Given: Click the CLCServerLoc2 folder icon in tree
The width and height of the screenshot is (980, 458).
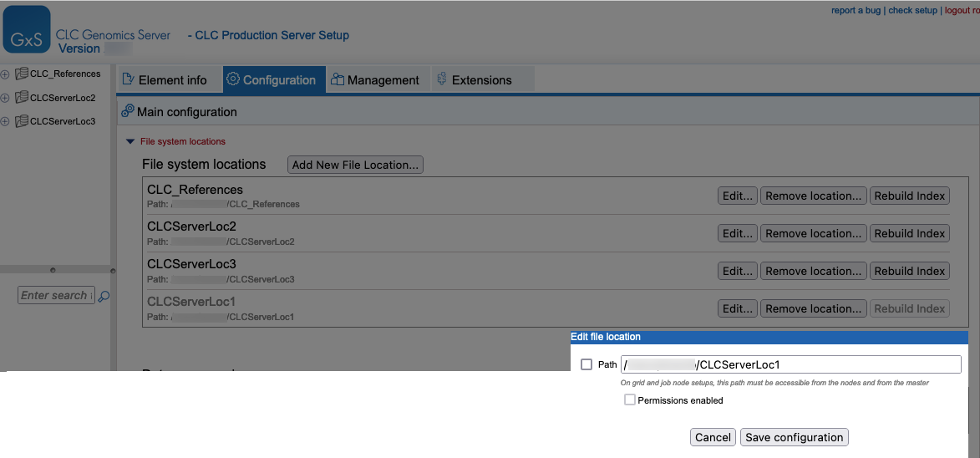Looking at the screenshot, I should pos(22,98).
